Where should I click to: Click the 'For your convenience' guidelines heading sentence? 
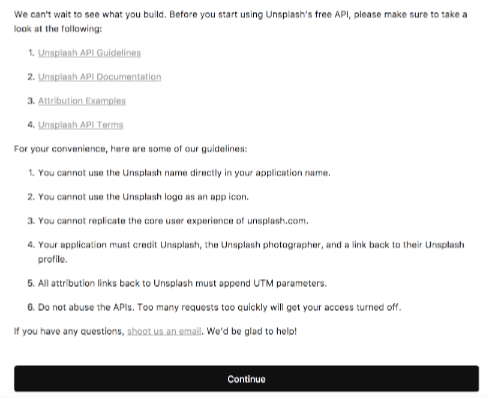131,149
